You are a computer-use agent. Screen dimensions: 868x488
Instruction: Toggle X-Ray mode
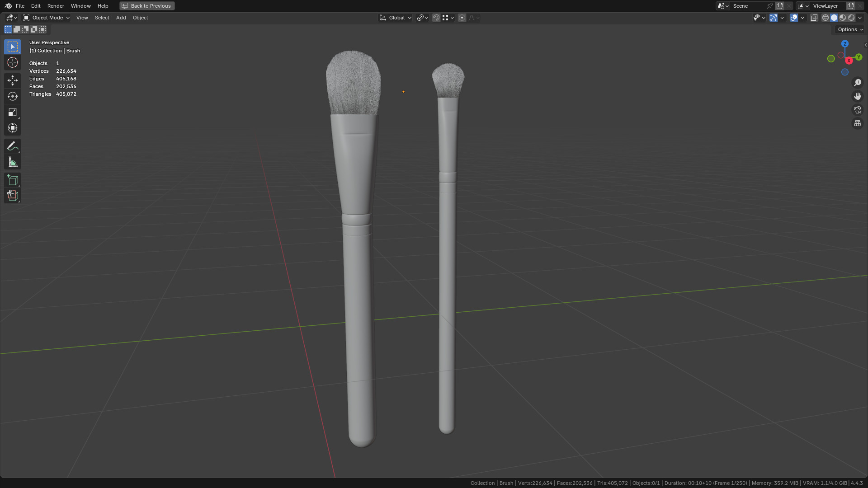click(814, 18)
